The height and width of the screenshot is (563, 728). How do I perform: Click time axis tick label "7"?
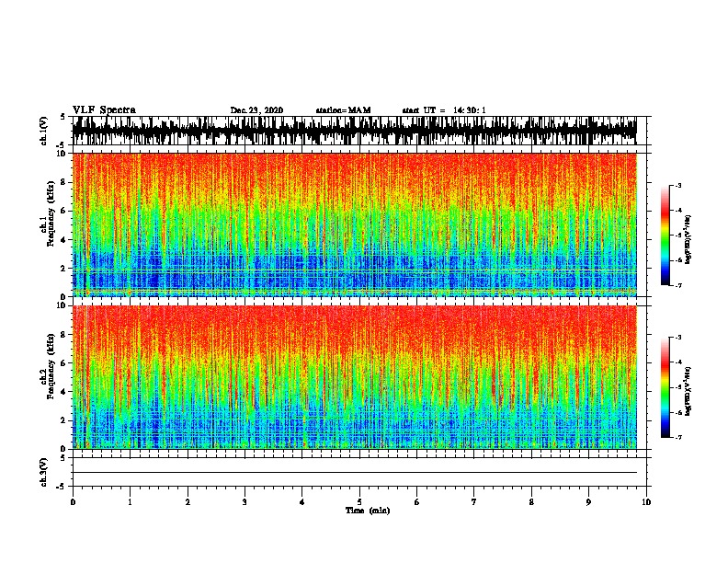474,501
